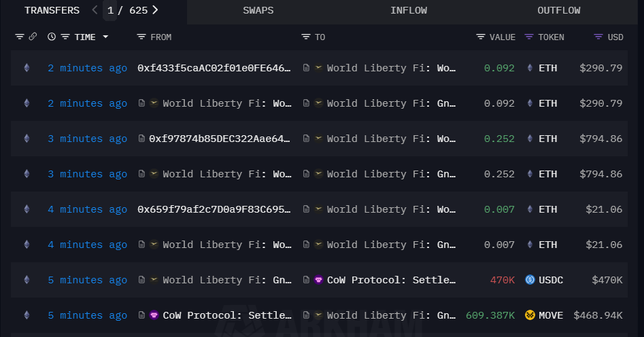This screenshot has width=644, height=337.
Task: Switch to the SWAPS tab
Action: pyautogui.click(x=259, y=11)
